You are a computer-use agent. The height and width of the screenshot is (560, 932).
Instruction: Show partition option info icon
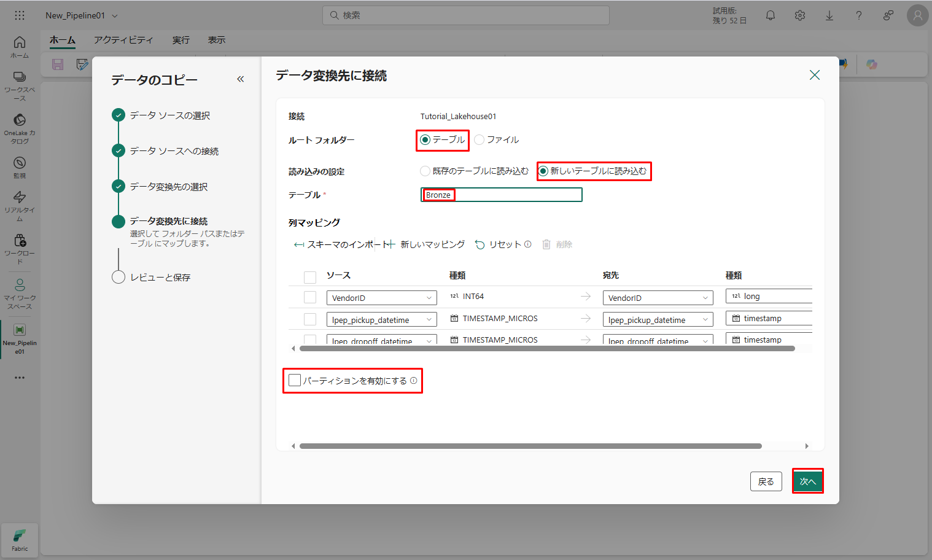coord(414,381)
